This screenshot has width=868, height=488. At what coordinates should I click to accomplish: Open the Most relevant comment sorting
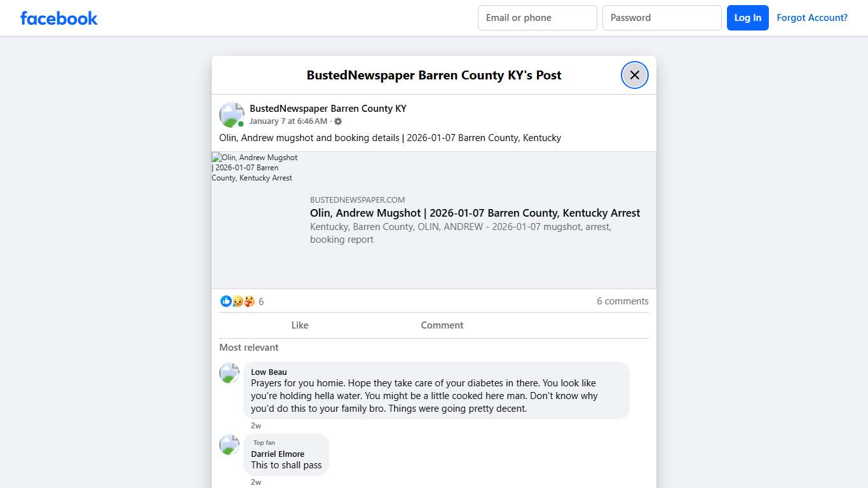248,348
